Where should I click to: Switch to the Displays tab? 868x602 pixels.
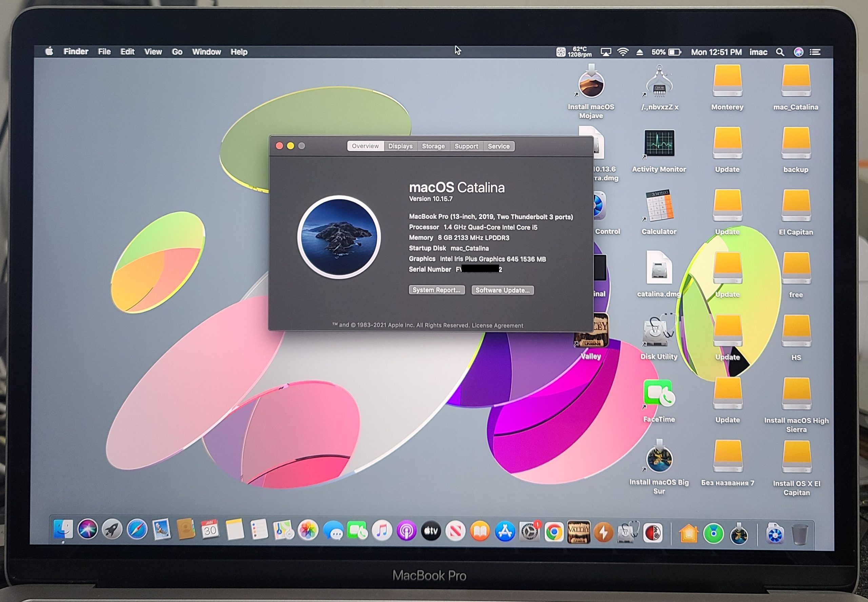tap(400, 146)
